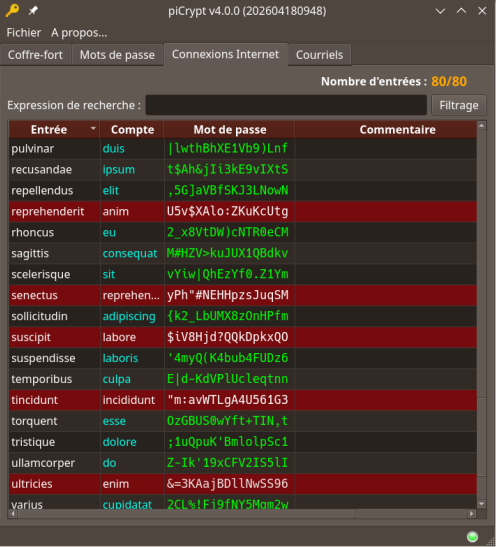Sort by the Compte column header

point(132,130)
